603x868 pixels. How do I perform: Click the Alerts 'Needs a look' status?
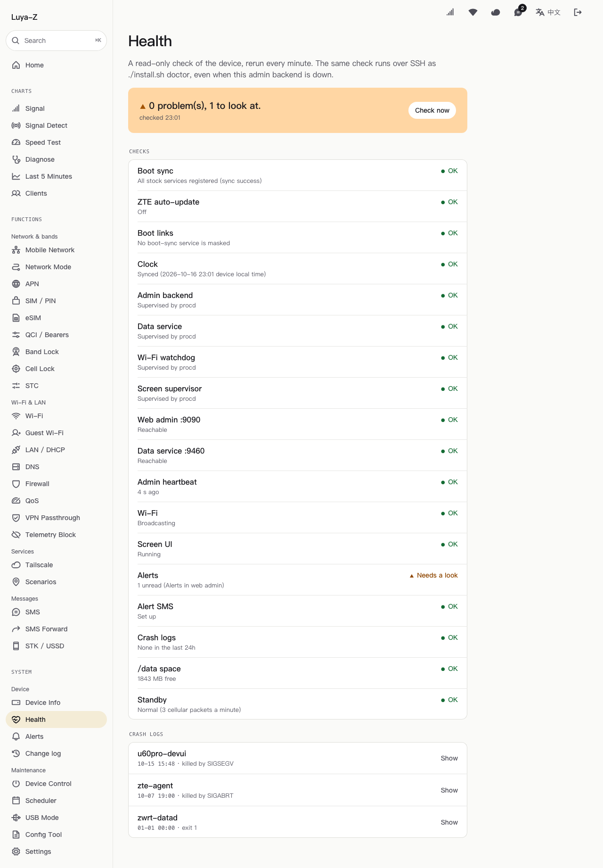pyautogui.click(x=433, y=575)
